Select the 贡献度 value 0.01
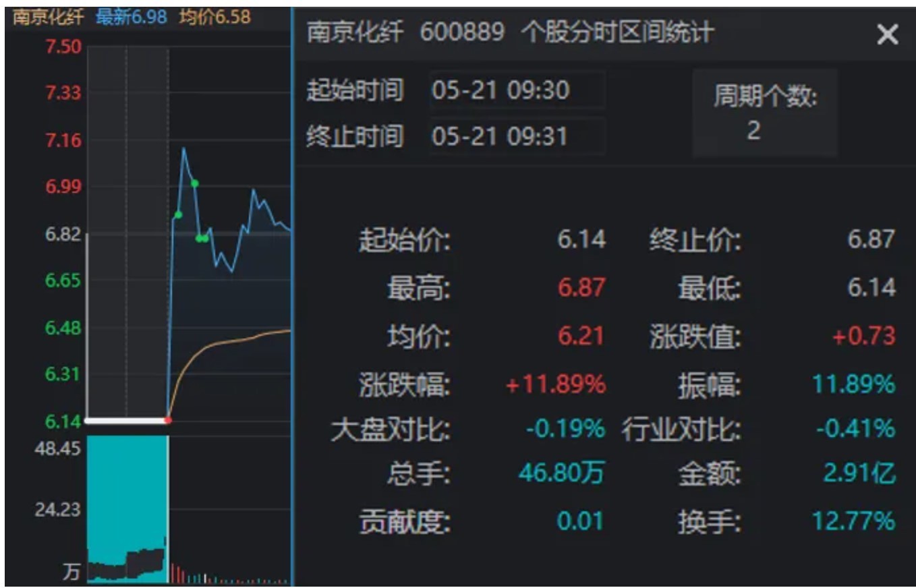Screen dimensions: 916x588 [x=580, y=521]
